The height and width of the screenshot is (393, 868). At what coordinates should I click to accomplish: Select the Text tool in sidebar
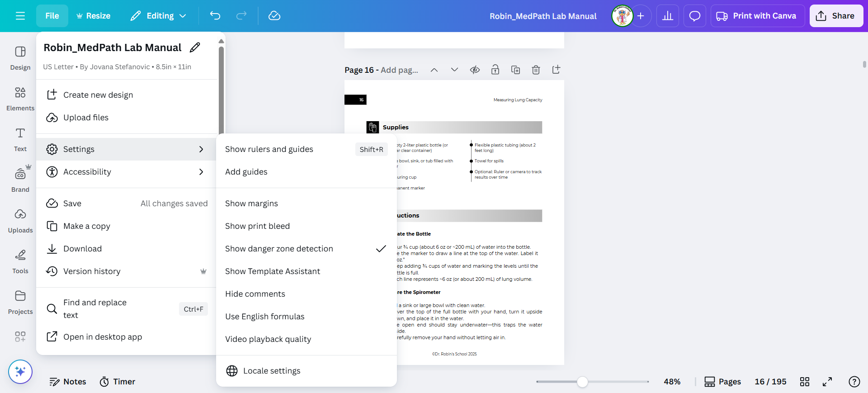tap(20, 140)
